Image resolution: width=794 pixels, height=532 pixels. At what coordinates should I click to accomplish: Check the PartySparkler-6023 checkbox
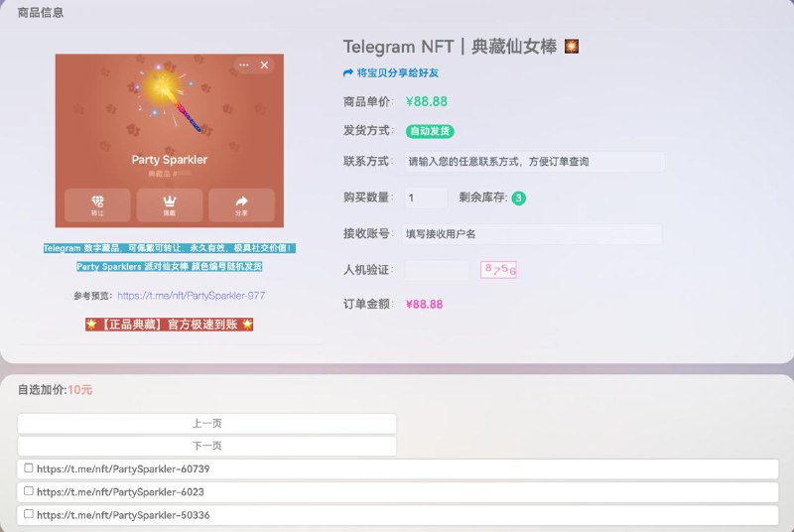tap(29, 491)
